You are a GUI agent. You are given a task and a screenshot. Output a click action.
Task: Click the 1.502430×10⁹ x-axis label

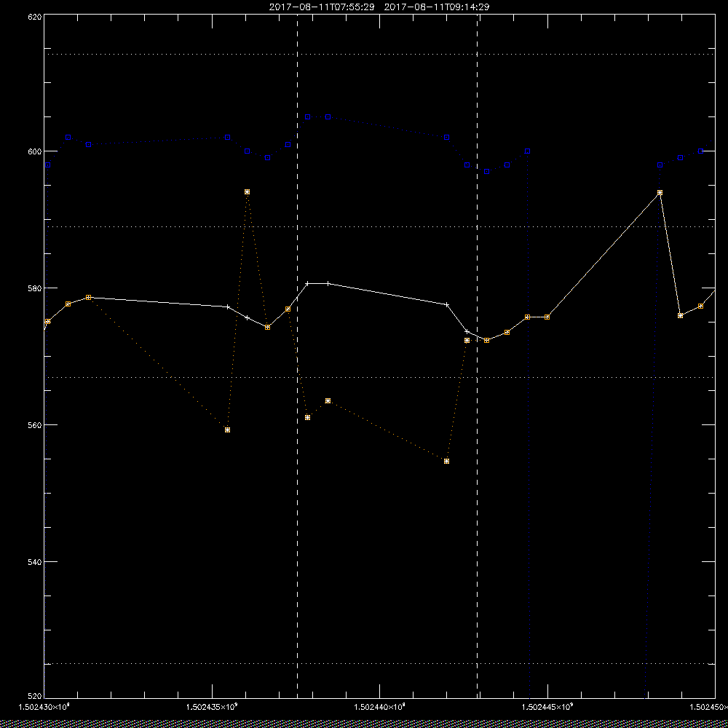pos(44,707)
